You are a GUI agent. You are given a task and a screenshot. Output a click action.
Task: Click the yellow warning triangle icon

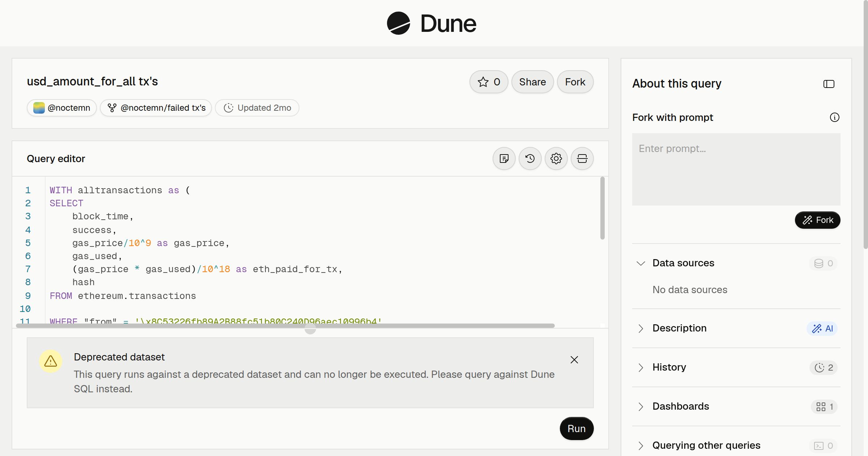click(x=51, y=361)
